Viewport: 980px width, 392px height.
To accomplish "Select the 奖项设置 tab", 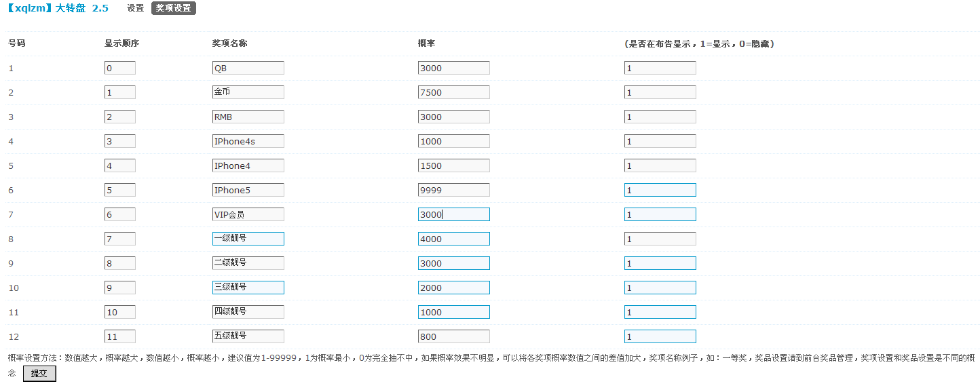I will 174,8.
